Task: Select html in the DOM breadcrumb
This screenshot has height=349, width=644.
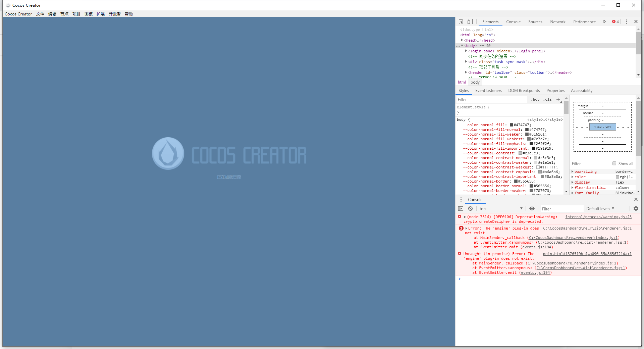Action: pyautogui.click(x=462, y=82)
